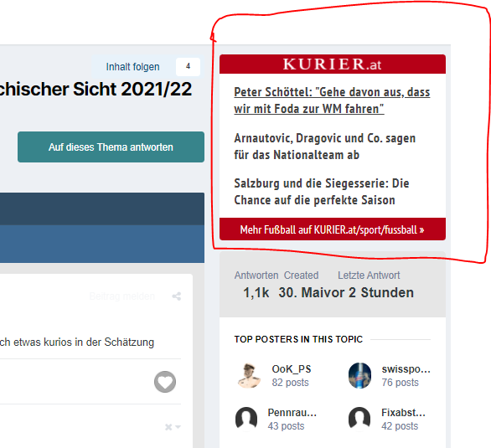
Task: Open Arnautovic, Dragovic Nationalteam article
Action: [x=325, y=147]
